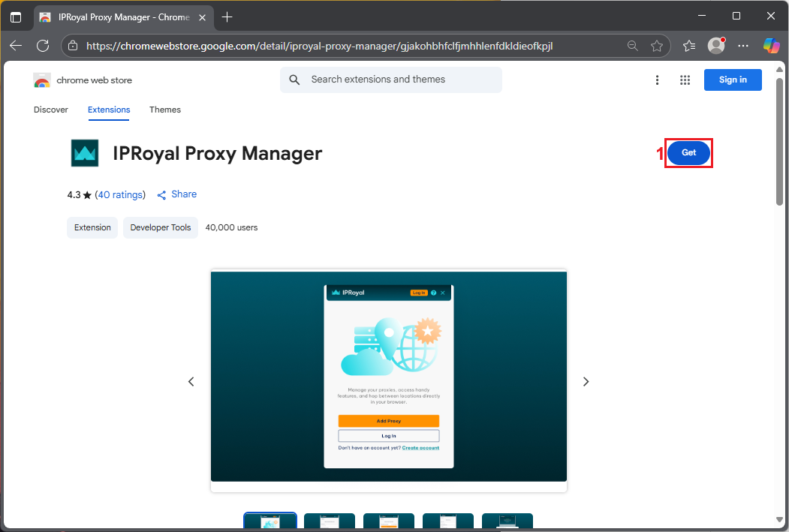Click the zoom magnifier icon in address bar
Viewport: 789px width, 532px height.
633,46
